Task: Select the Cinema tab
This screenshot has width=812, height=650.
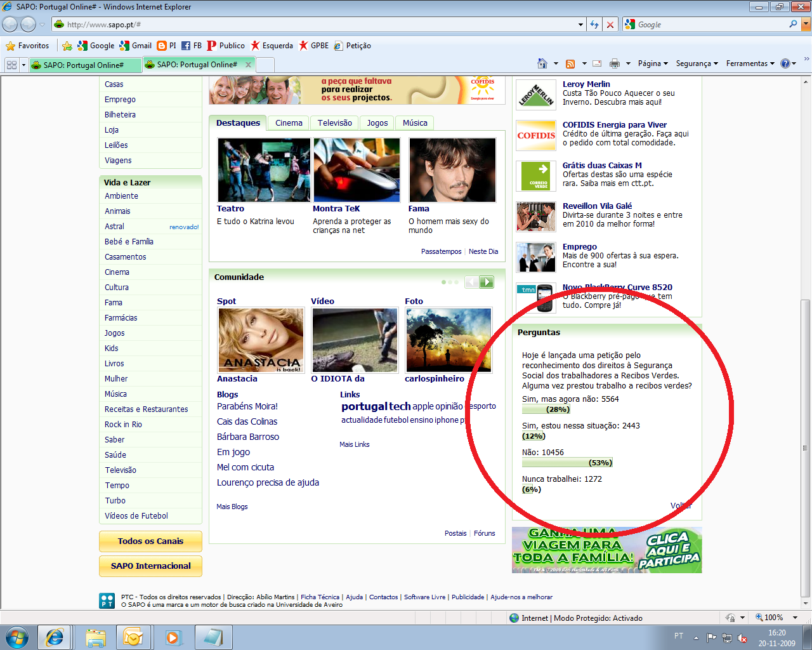Action: [x=289, y=123]
